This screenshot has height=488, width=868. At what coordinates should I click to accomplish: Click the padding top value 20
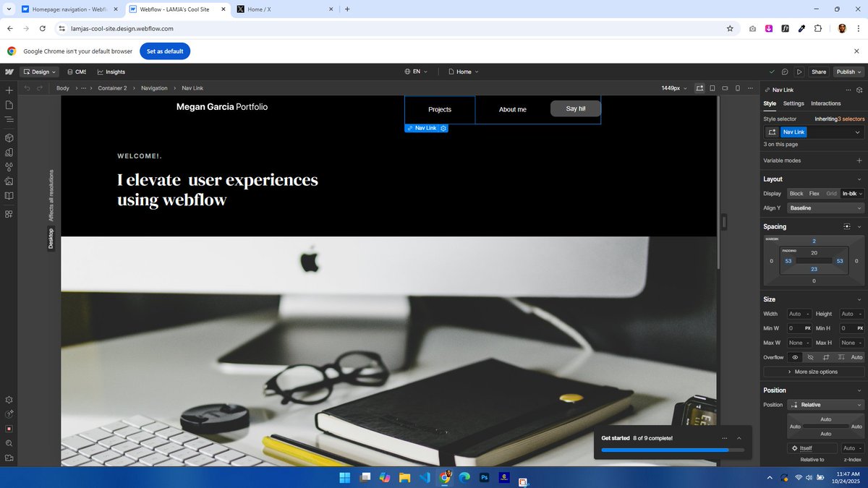[x=814, y=252]
